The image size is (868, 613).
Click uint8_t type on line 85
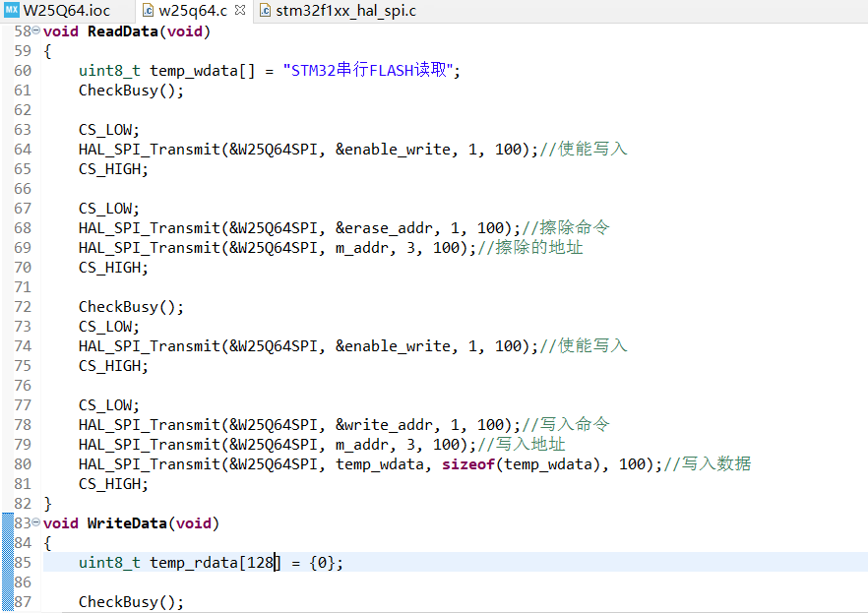109,563
